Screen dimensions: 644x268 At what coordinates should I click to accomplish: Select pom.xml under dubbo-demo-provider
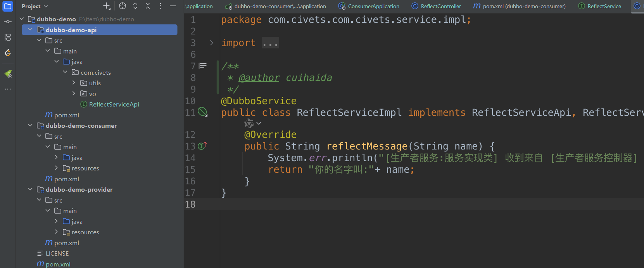[62, 243]
